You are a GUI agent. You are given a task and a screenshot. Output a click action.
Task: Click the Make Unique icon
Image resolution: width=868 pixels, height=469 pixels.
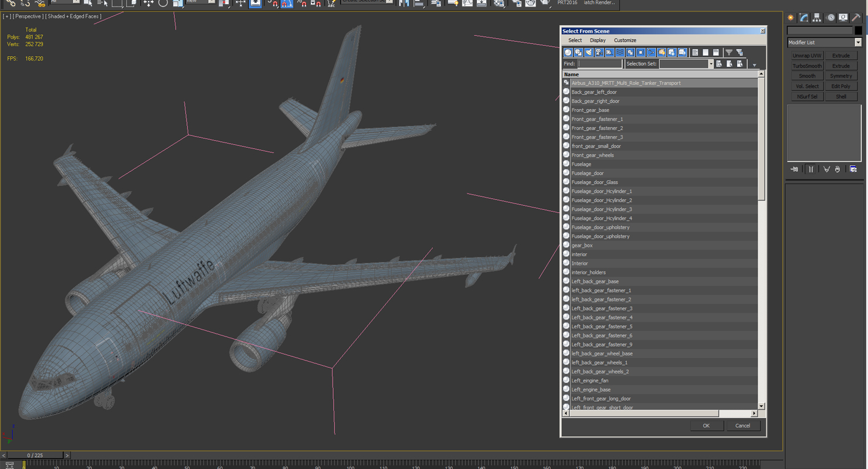[826, 169]
